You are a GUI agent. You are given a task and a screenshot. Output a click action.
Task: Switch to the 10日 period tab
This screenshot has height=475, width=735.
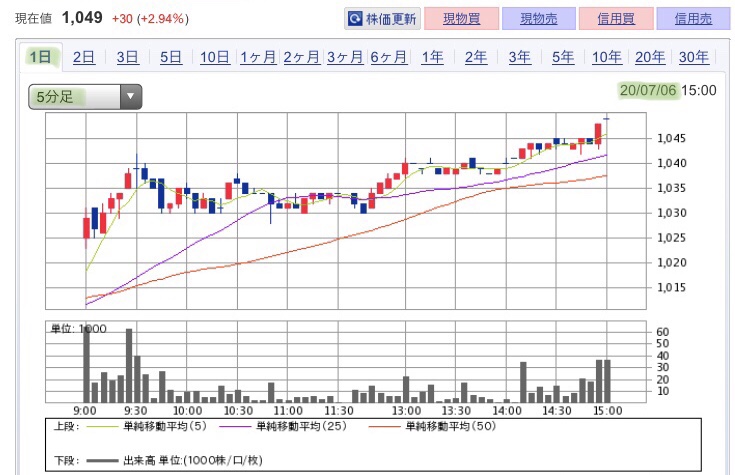215,57
